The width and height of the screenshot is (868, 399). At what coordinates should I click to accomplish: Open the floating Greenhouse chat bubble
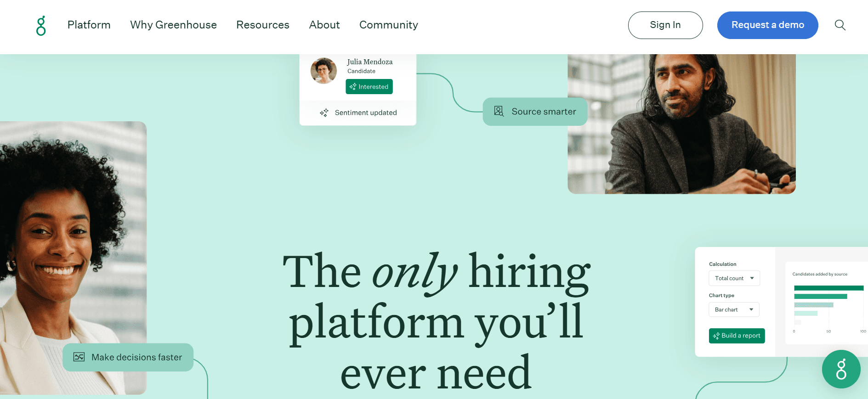coord(841,369)
